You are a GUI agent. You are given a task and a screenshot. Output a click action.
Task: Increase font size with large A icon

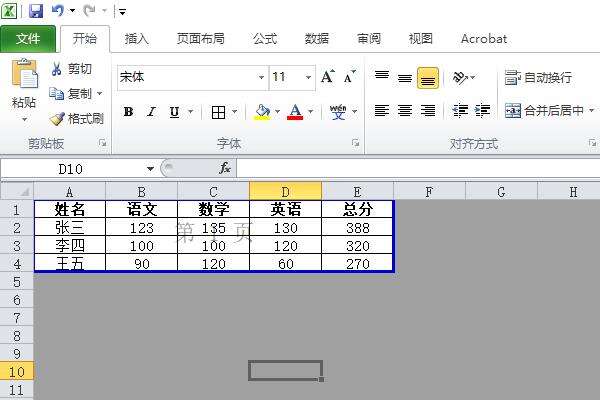pos(328,77)
